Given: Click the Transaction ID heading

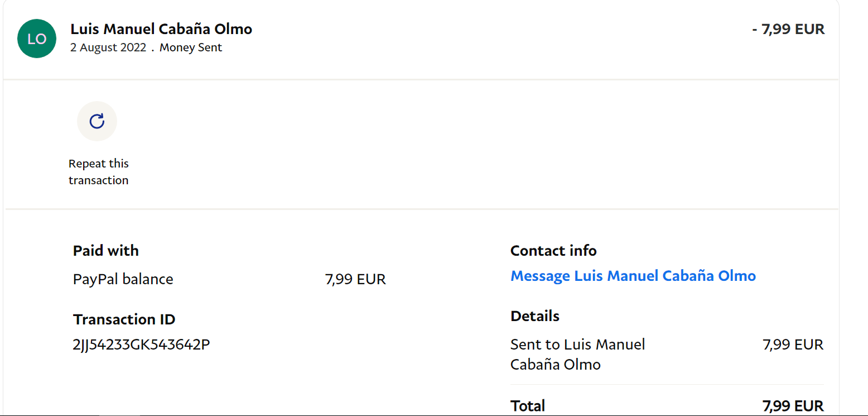Looking at the screenshot, I should pyautogui.click(x=124, y=319).
